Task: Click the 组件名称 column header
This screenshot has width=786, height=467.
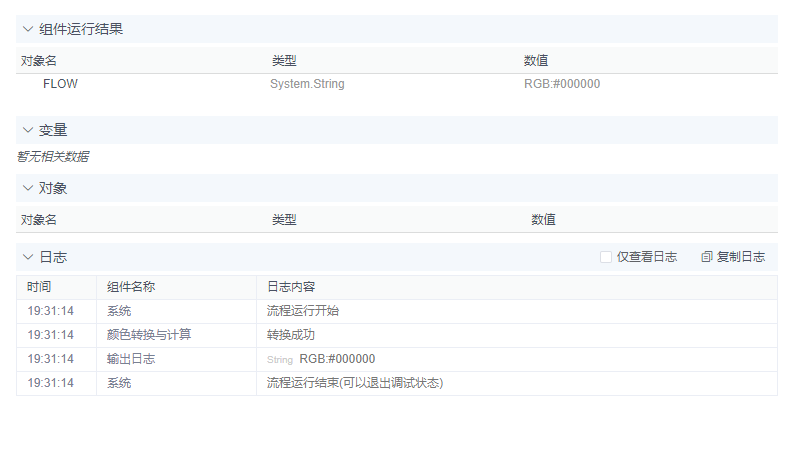Action: [x=131, y=287]
